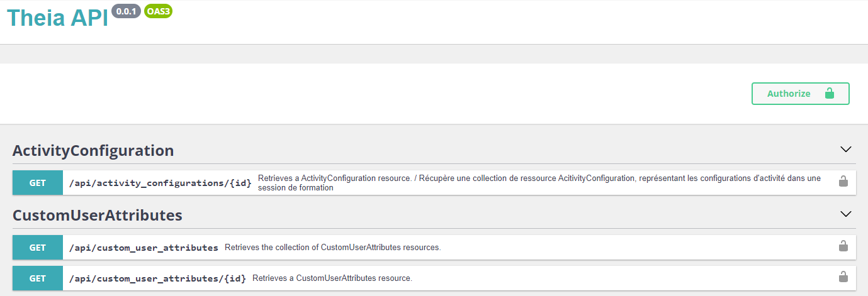
Task: Click lock icon on custom_user_attributes/{id} endpoint row
Action: [x=843, y=277]
